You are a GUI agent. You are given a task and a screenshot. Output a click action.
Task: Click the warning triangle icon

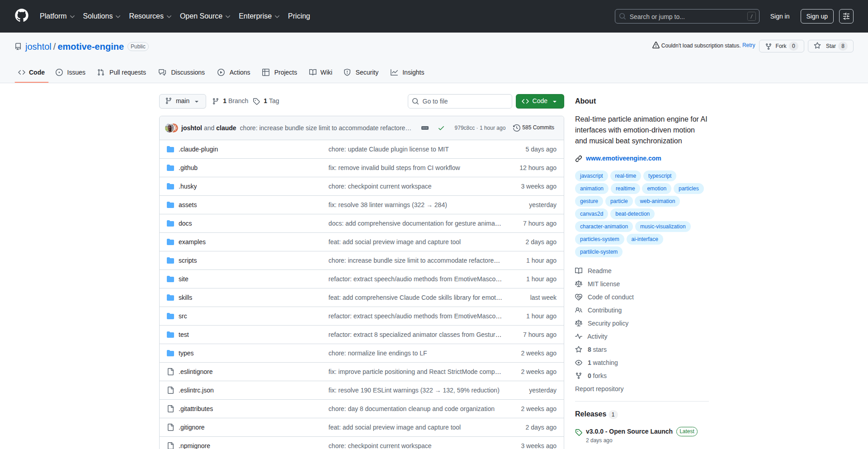pos(656,45)
